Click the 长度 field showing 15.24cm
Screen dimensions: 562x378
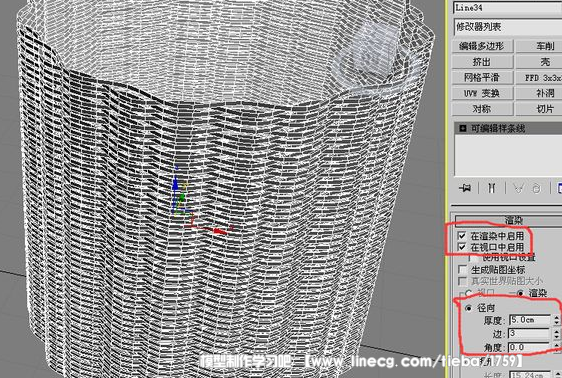point(530,375)
